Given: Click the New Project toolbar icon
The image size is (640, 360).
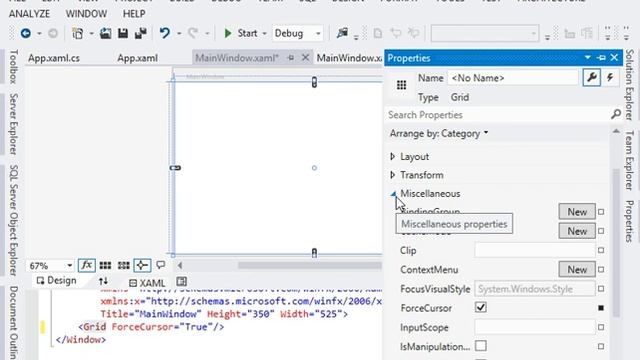Looking at the screenshot, I should 77,33.
